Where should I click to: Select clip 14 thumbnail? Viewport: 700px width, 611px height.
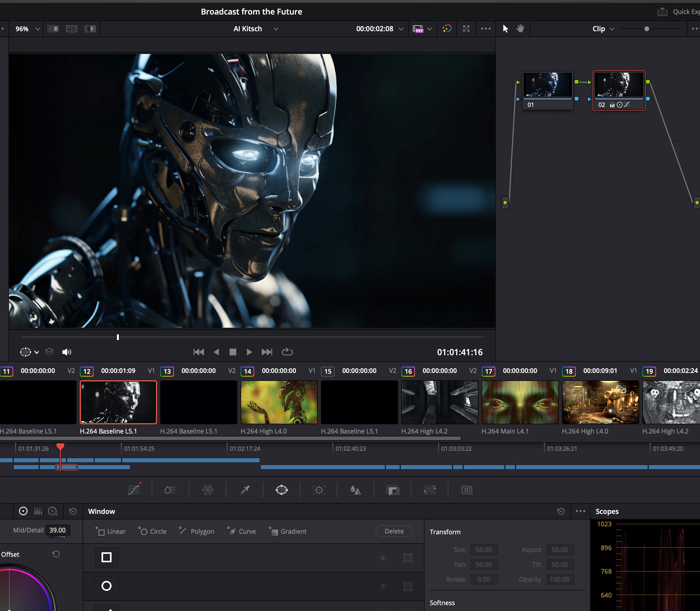tap(279, 402)
